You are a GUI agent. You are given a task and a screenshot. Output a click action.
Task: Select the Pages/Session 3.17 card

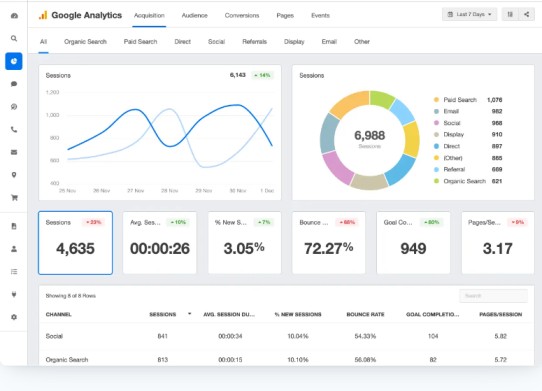498,243
